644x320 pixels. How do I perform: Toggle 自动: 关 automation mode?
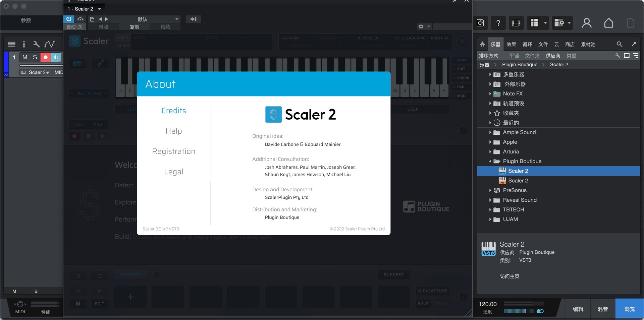tap(74, 27)
